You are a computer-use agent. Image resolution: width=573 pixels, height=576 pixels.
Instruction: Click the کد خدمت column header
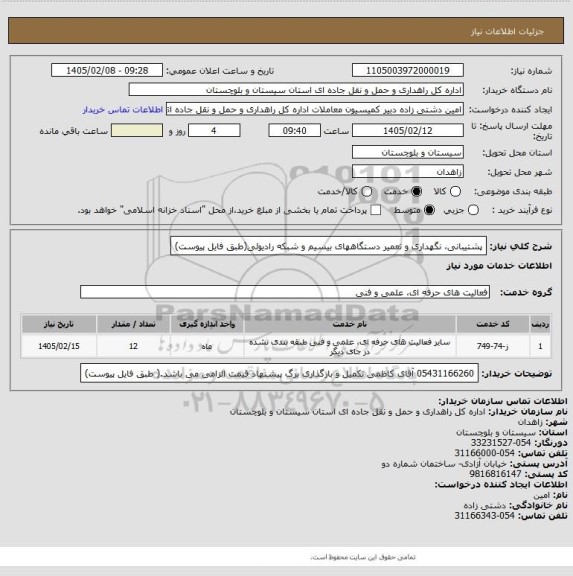pos(493,324)
